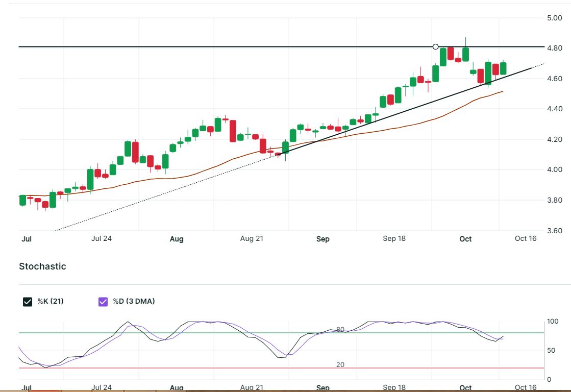Click the 50 label on stochastic axis
The height and width of the screenshot is (392, 571).
551,351
